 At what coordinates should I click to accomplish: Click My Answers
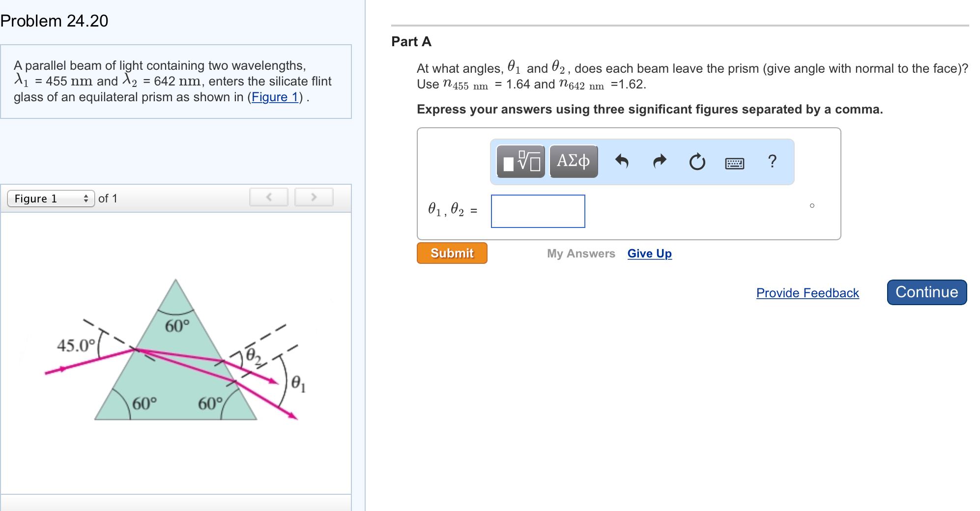(581, 254)
